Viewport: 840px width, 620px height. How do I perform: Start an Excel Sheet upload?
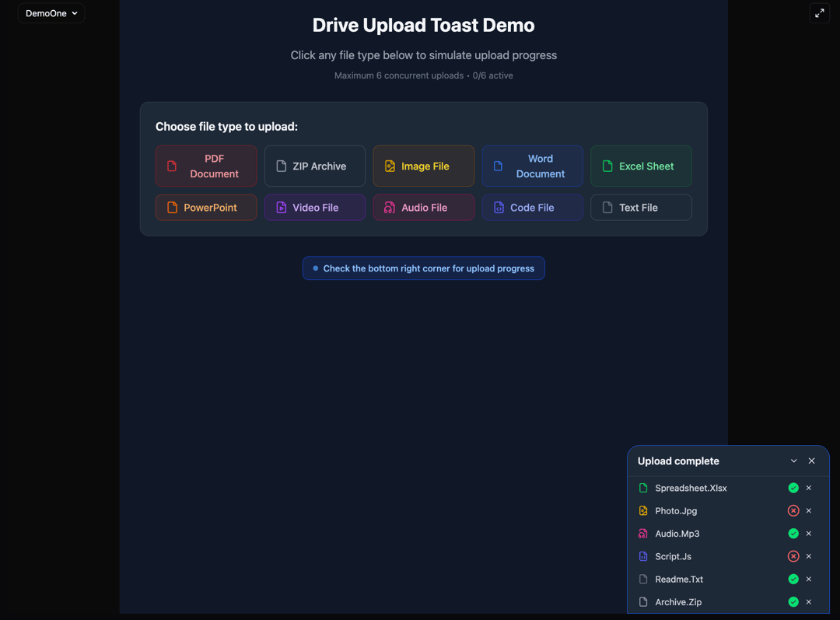coord(641,166)
